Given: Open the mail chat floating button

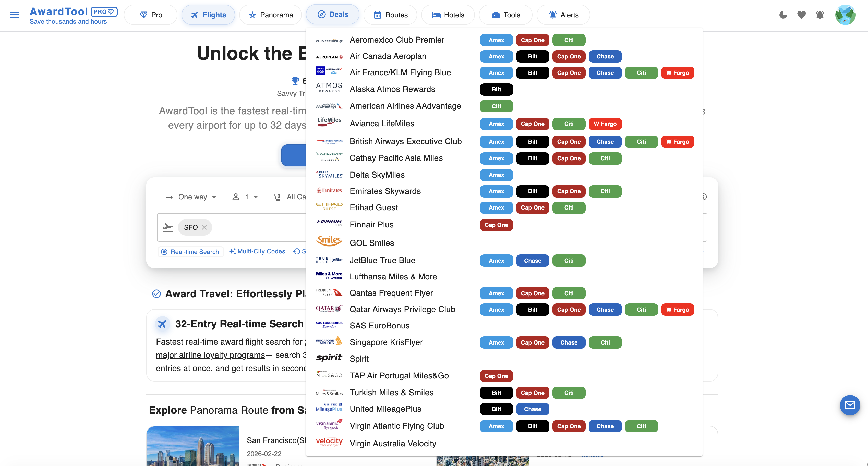Looking at the screenshot, I should point(850,405).
